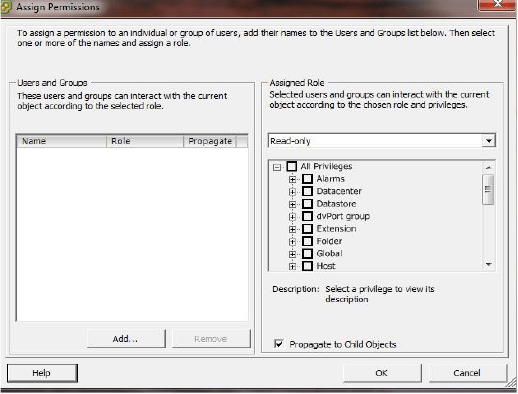
Task: Select the Datacenter tree item label
Action: [339, 191]
